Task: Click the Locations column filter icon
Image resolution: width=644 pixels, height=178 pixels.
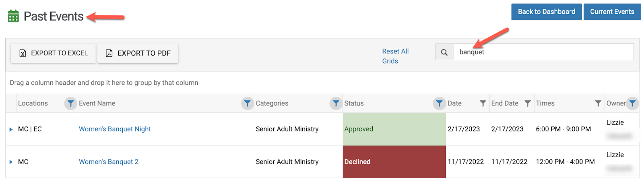Action: pos(70,103)
